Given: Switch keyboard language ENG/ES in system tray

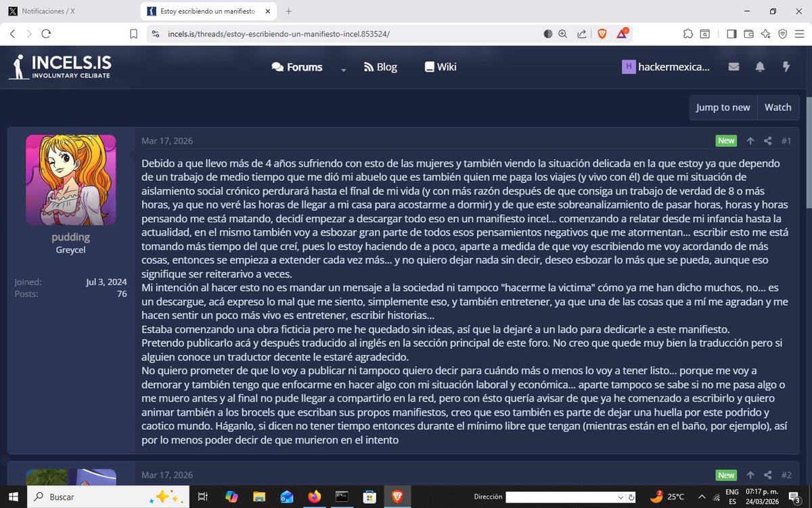Looking at the screenshot, I should coord(733,496).
